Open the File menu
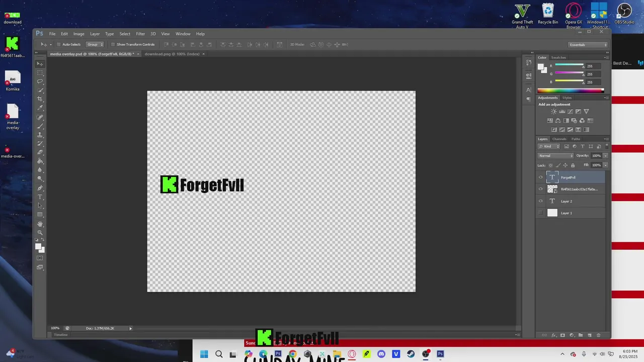This screenshot has width=644, height=362. coord(52,34)
